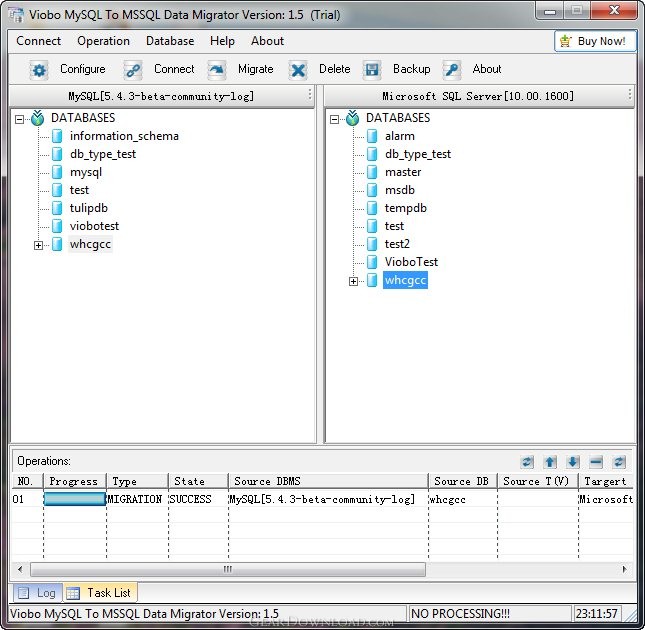
Task: Click the Log tab page icon
Action: click(24, 593)
